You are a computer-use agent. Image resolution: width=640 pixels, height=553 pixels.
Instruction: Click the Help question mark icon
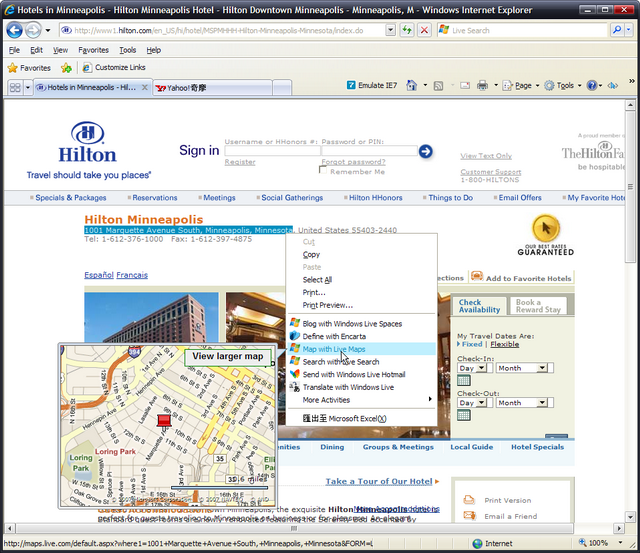pos(592,85)
